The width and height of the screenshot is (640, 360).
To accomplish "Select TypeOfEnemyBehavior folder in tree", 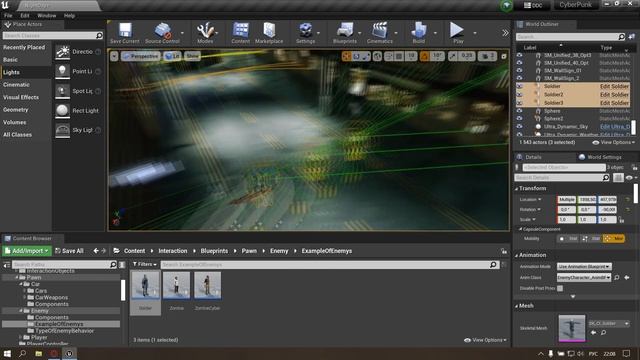I will [x=64, y=331].
